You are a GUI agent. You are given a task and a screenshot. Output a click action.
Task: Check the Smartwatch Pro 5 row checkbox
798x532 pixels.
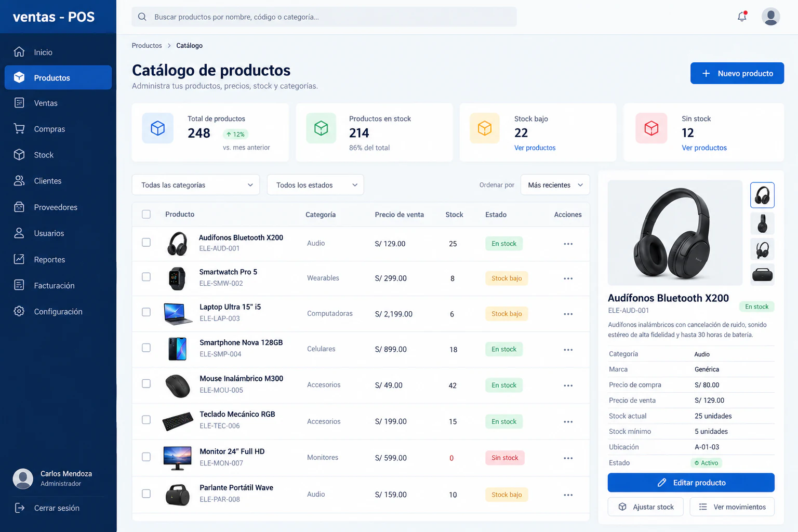147,277
